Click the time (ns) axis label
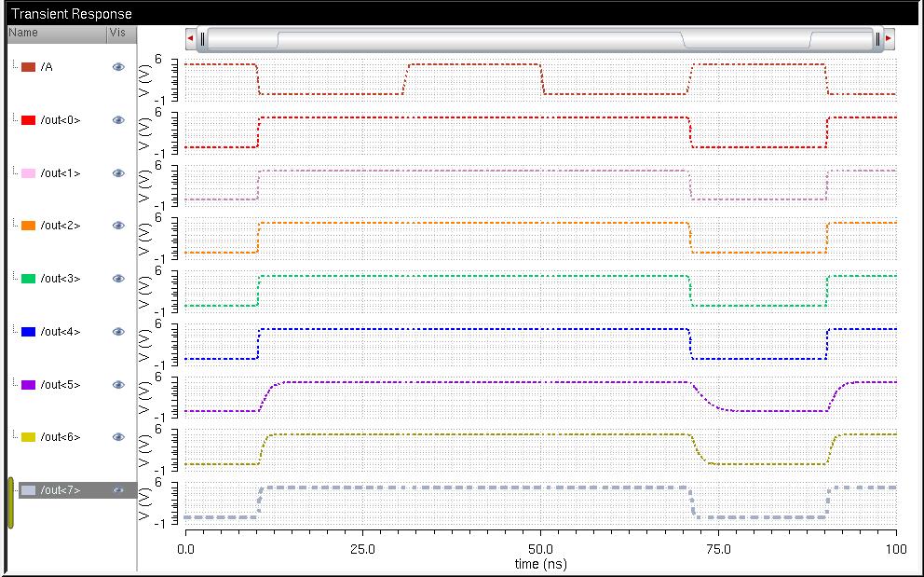Screen dimensions: 924x577 540,564
